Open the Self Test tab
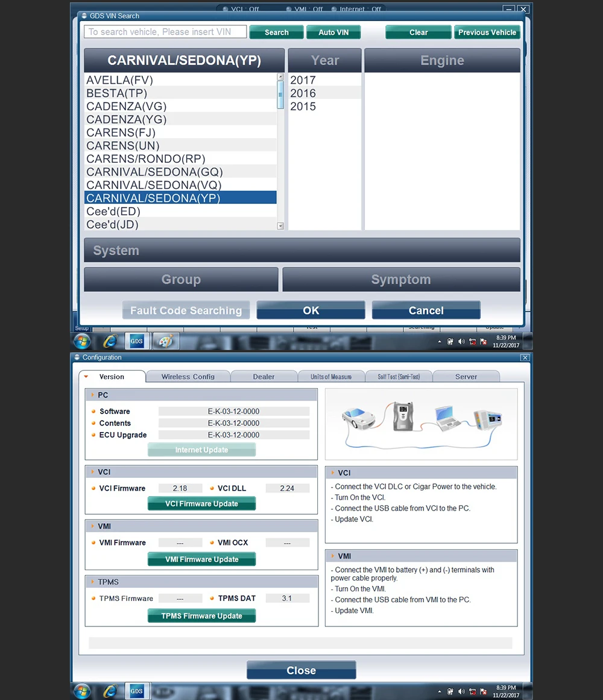 click(x=399, y=377)
